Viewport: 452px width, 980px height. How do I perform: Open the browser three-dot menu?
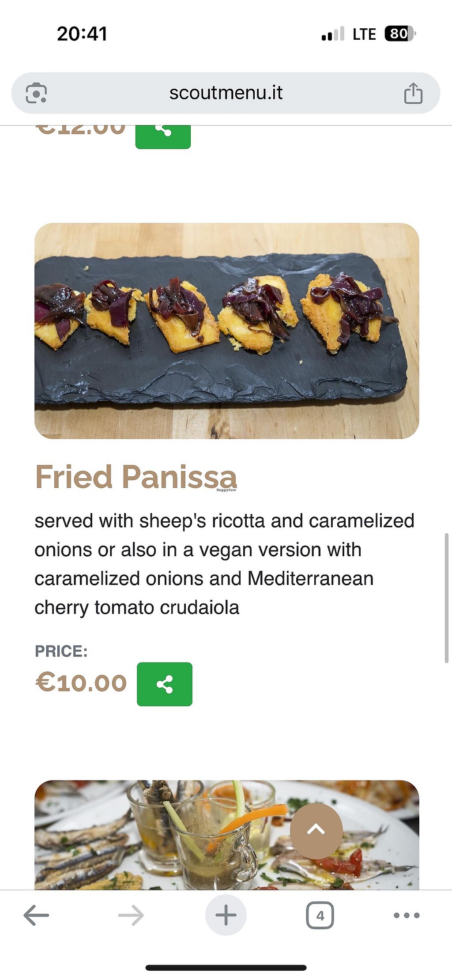pyautogui.click(x=406, y=915)
